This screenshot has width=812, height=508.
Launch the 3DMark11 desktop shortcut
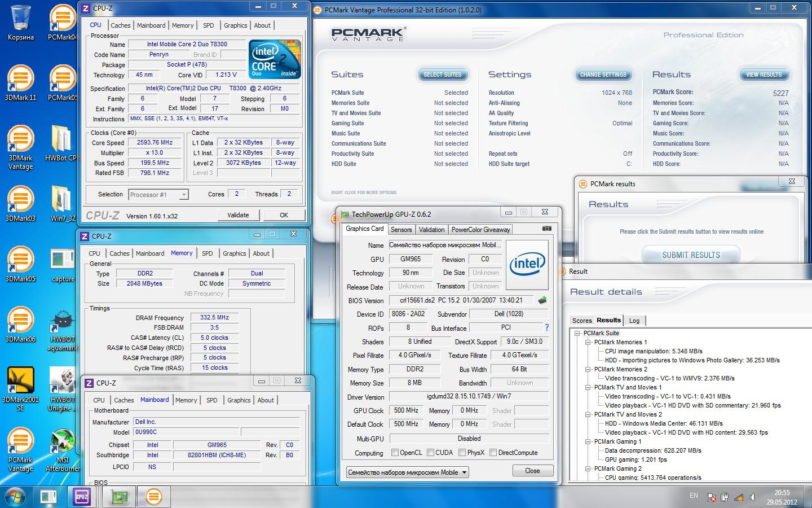pyautogui.click(x=20, y=83)
